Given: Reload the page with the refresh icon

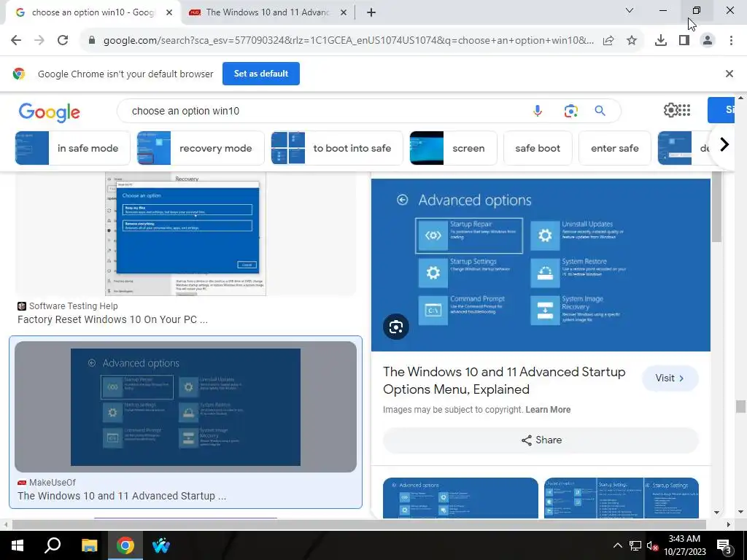Looking at the screenshot, I should (x=63, y=41).
